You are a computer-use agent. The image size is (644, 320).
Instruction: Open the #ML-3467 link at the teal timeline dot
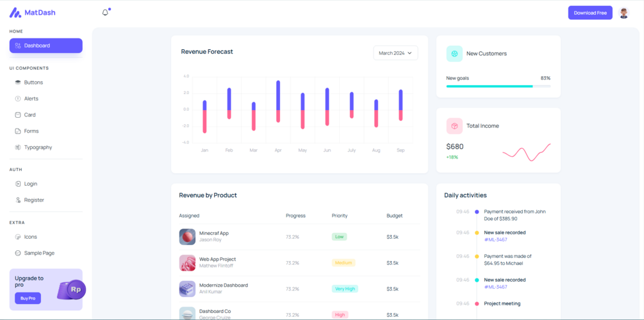495,287
